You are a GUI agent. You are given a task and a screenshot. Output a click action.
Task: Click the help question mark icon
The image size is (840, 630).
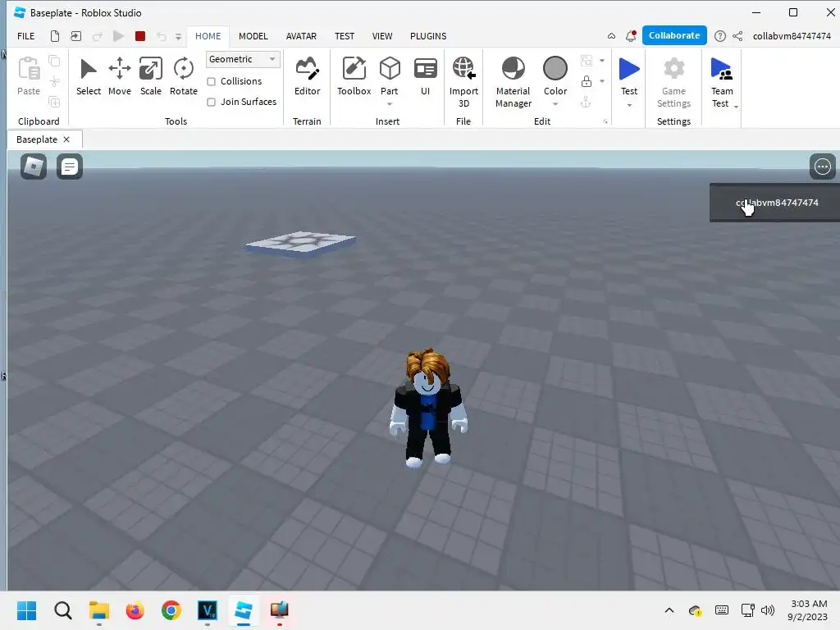point(720,36)
